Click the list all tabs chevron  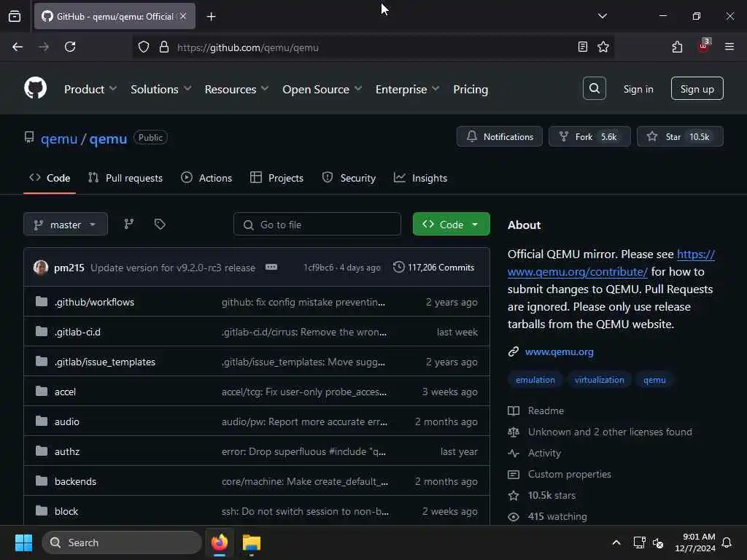(x=602, y=16)
